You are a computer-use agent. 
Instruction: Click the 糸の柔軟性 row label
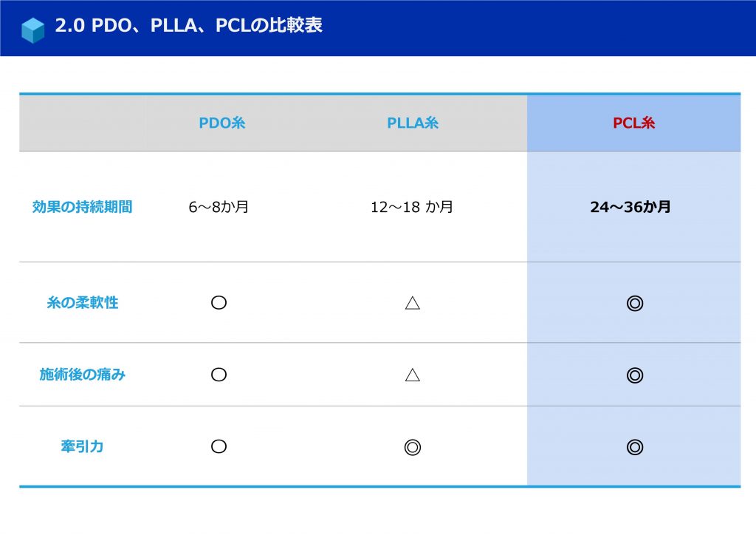coord(82,302)
